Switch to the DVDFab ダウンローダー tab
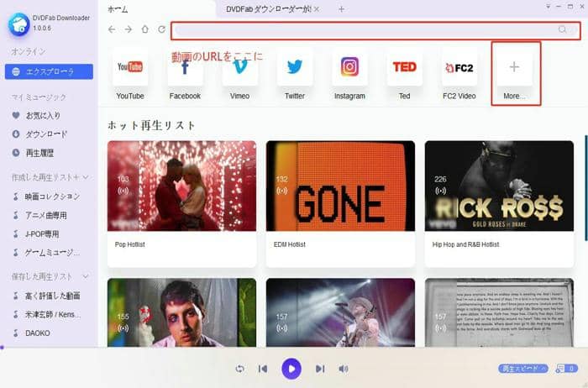 pyautogui.click(x=269, y=9)
